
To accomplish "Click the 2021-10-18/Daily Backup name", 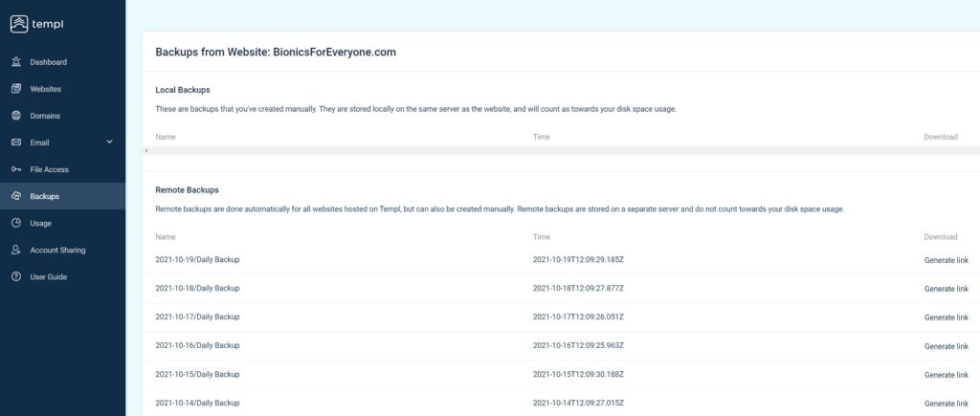I will click(x=197, y=288).
